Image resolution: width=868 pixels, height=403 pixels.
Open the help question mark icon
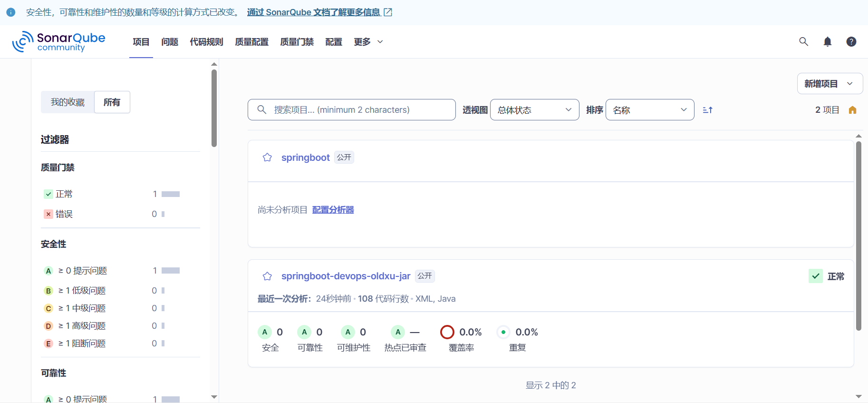tap(851, 42)
